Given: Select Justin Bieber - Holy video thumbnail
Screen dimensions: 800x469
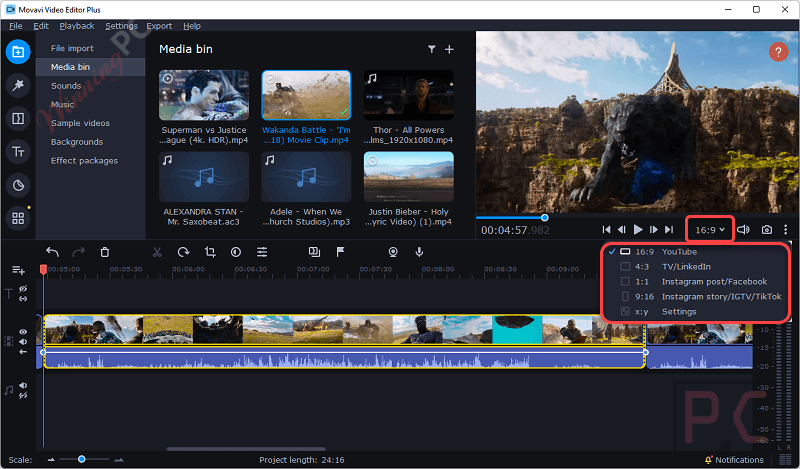Looking at the screenshot, I should [409, 177].
